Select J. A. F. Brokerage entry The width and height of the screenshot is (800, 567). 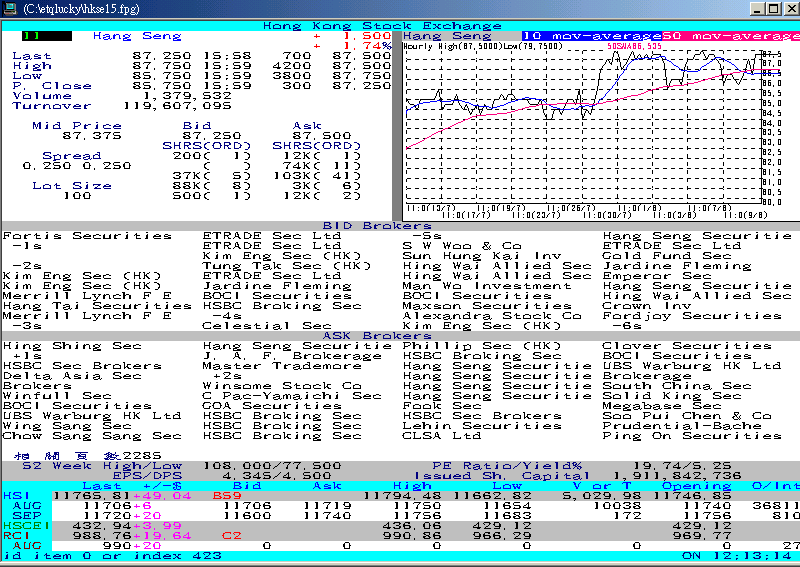[292, 356]
